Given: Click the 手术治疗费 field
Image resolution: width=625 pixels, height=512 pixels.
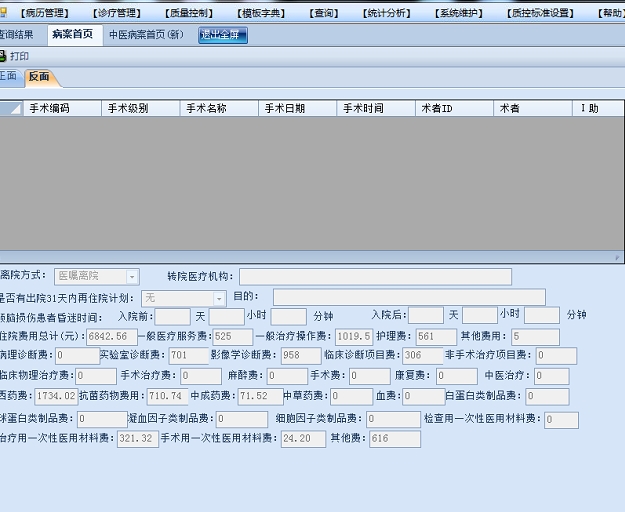Looking at the screenshot, I should click(201, 376).
